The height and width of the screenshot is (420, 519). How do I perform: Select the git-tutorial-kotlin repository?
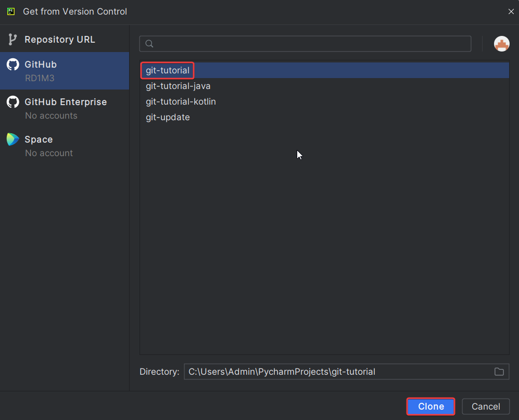324,101
